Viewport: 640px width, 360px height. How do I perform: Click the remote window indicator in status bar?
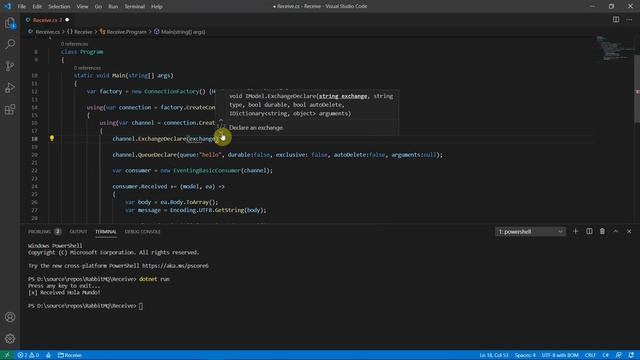7,355
